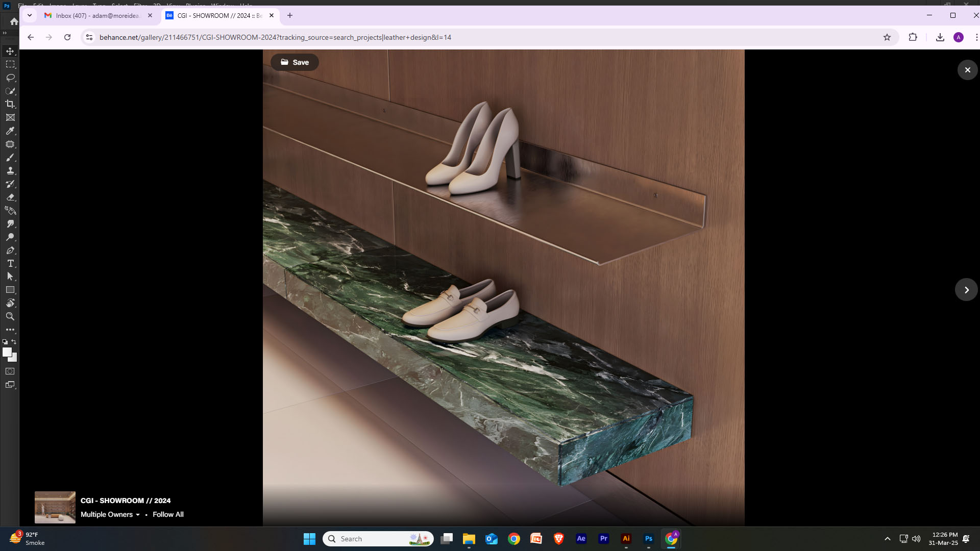Select the Eraser tool
The width and height of the screenshot is (980, 551).
click(10, 197)
